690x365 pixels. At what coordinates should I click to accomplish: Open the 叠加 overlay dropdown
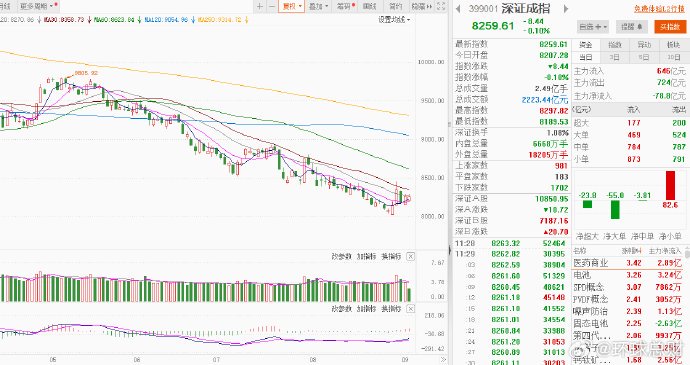[x=319, y=6]
